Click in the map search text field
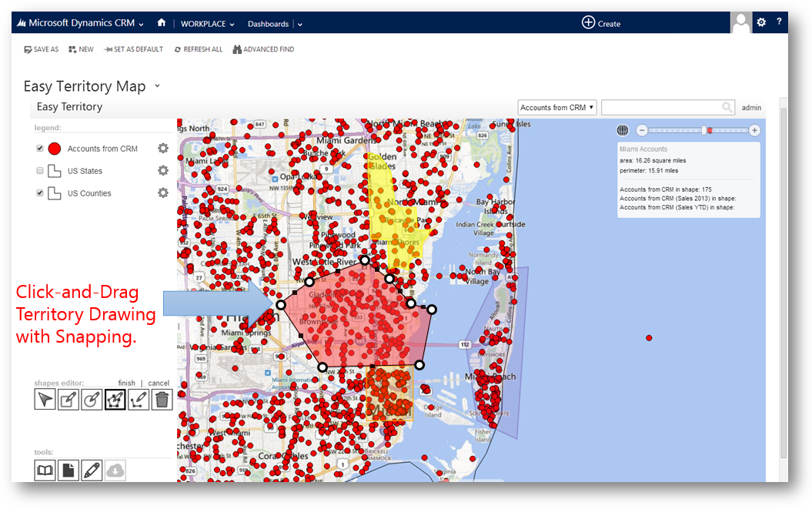The height and width of the screenshot is (509, 812). [x=662, y=107]
